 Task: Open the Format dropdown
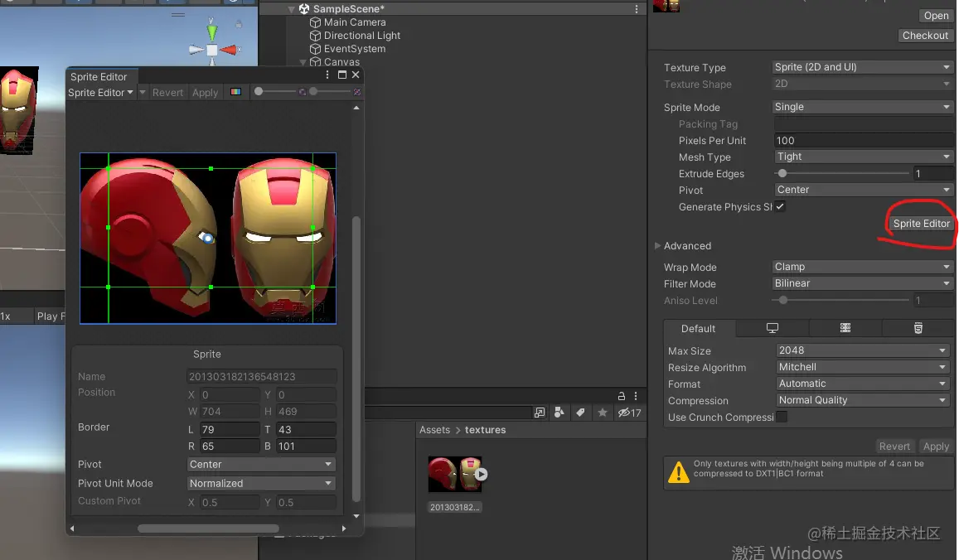point(862,384)
